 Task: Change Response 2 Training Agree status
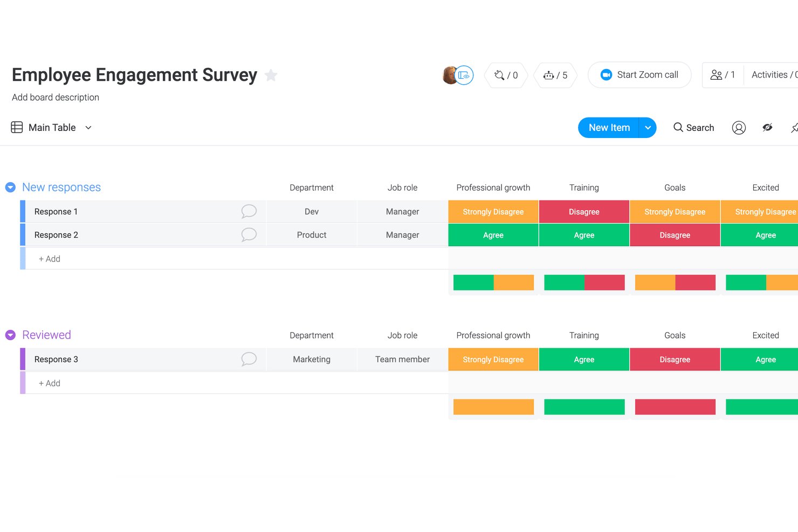(584, 235)
